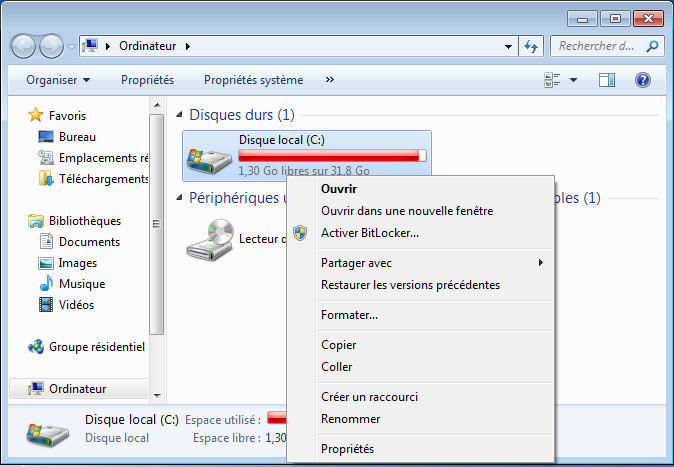674x467 pixels.
Task: Click the Bibliothèques library icon
Action: point(36,221)
